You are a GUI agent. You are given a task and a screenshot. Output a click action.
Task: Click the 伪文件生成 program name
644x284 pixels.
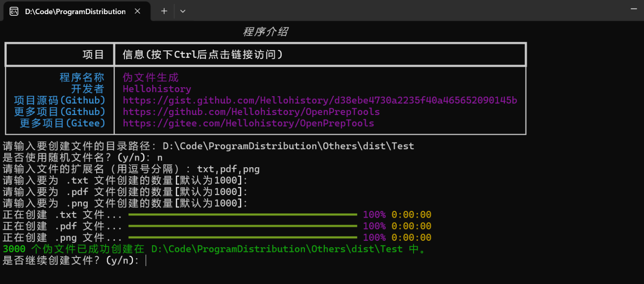(x=151, y=77)
